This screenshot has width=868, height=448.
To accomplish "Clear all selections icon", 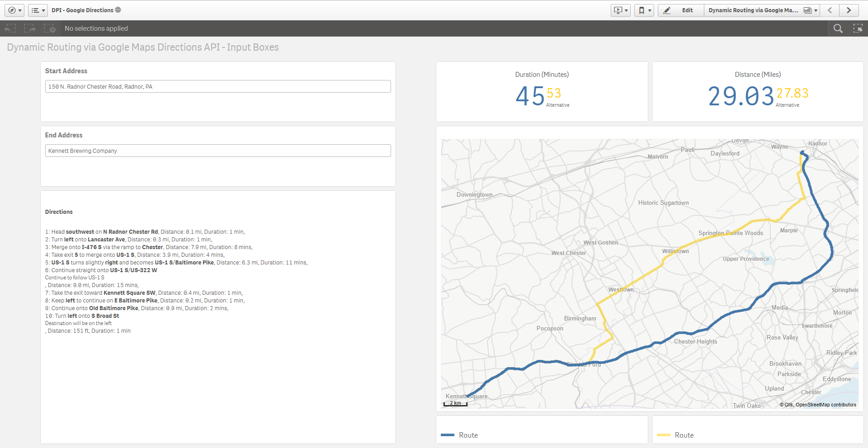I will tap(50, 28).
